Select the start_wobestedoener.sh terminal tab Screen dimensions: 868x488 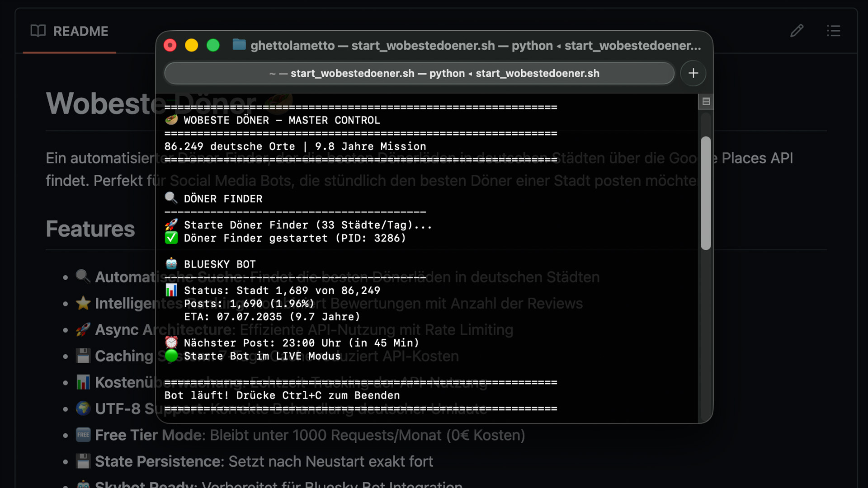pyautogui.click(x=419, y=73)
